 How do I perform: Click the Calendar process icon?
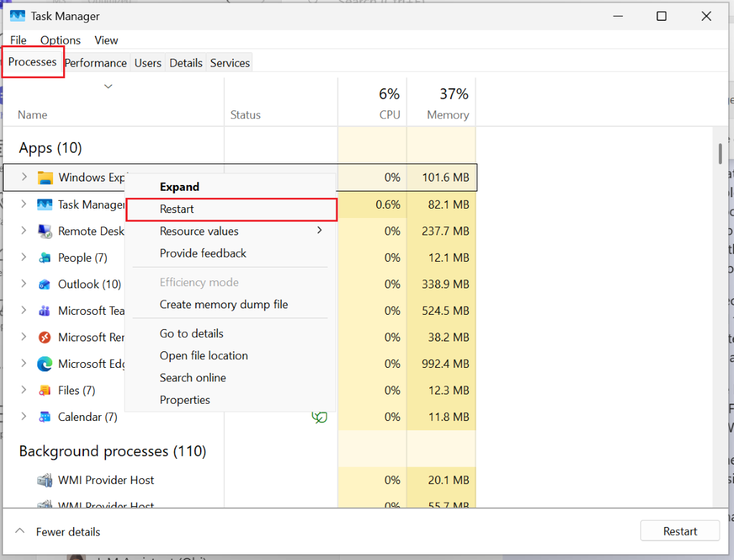click(x=43, y=417)
